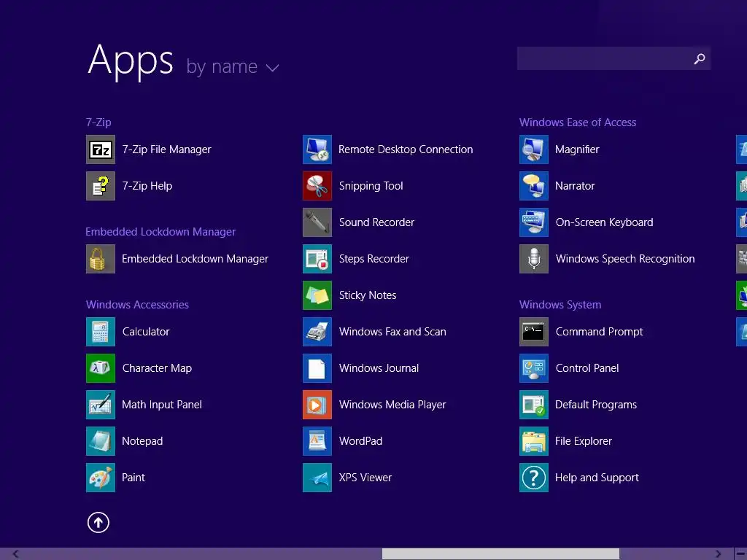
Task: Launch Snipping Tool scissors icon
Action: tap(317, 186)
